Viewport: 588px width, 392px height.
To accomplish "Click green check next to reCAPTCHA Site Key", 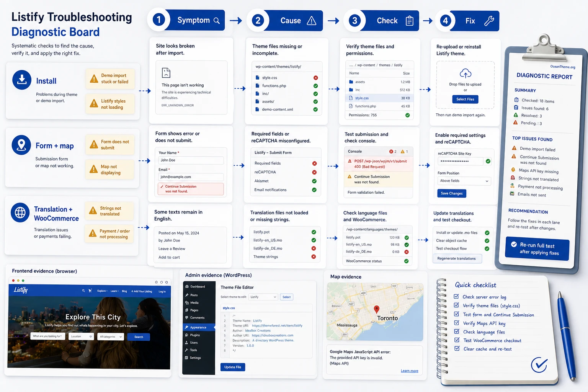I will tap(488, 161).
